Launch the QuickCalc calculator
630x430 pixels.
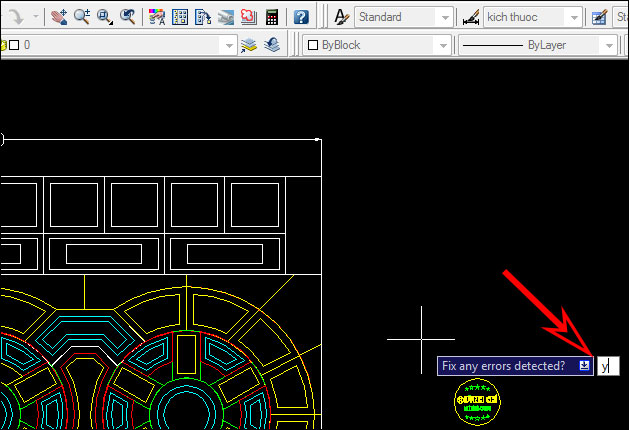[270, 17]
